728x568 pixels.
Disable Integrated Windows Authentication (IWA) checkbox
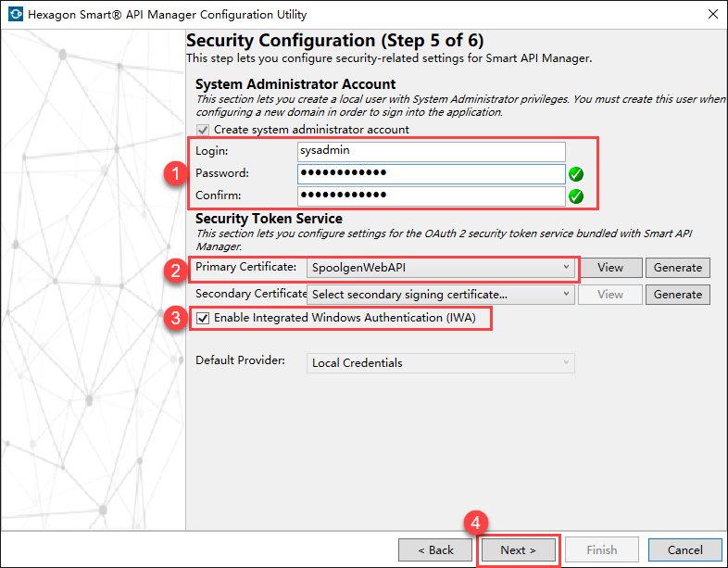pyautogui.click(x=203, y=318)
